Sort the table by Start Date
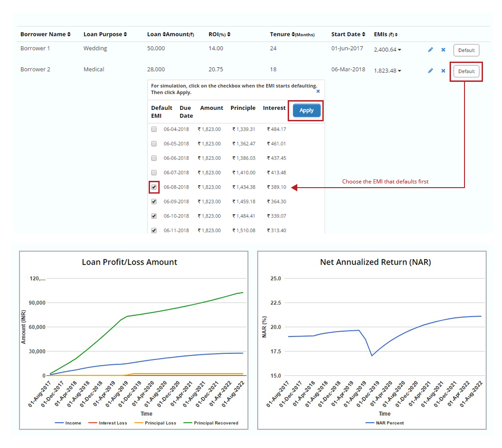This screenshot has height=448, width=502. click(x=363, y=34)
